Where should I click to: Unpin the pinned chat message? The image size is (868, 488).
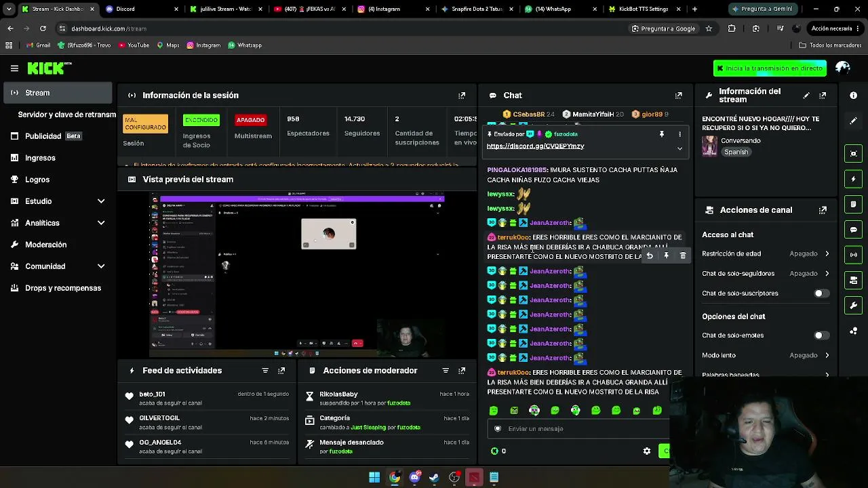(662, 134)
